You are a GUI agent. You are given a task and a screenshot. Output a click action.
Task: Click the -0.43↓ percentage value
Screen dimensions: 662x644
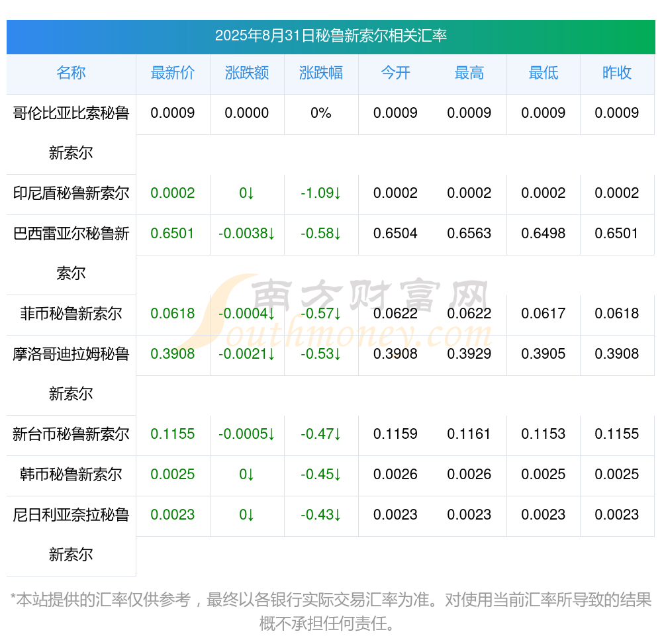pyautogui.click(x=321, y=514)
